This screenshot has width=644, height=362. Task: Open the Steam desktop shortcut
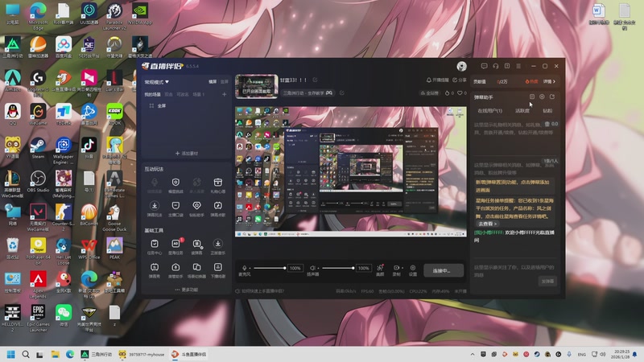coord(38,148)
